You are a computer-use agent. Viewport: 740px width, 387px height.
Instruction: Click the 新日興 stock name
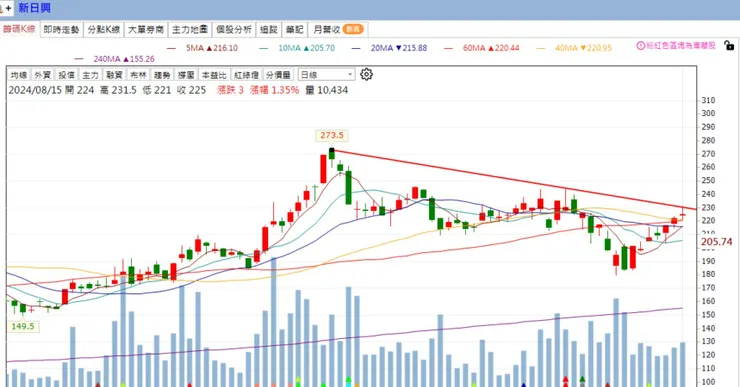[34, 8]
